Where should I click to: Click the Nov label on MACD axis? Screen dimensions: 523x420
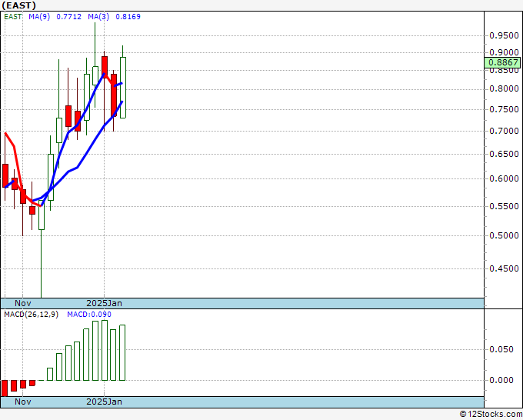click(22, 402)
